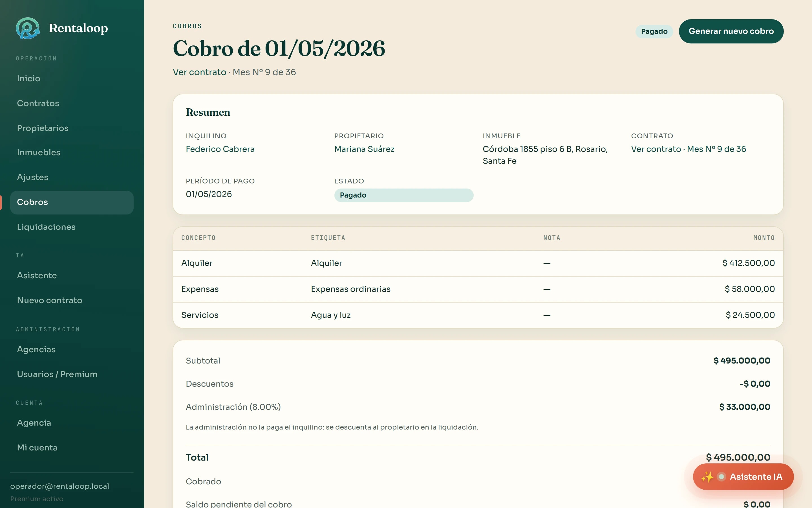Click the sparkles icon on Asistente IA
This screenshot has width=812, height=508.
707,477
